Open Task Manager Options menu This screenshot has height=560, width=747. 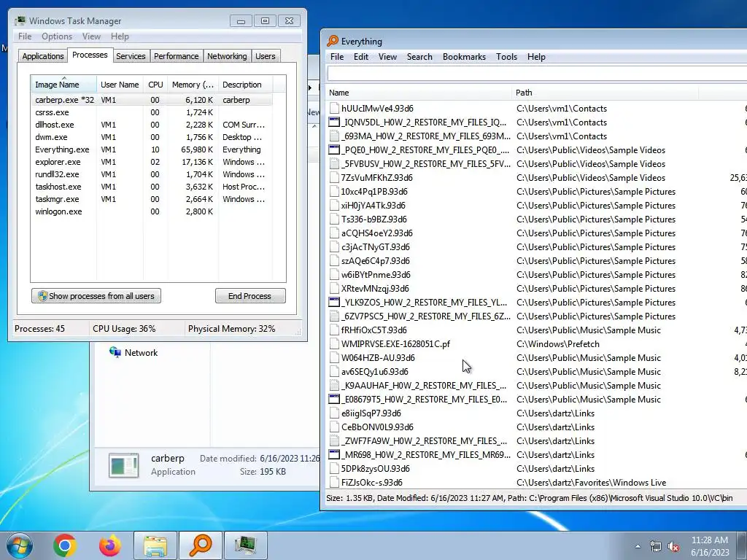tap(57, 36)
